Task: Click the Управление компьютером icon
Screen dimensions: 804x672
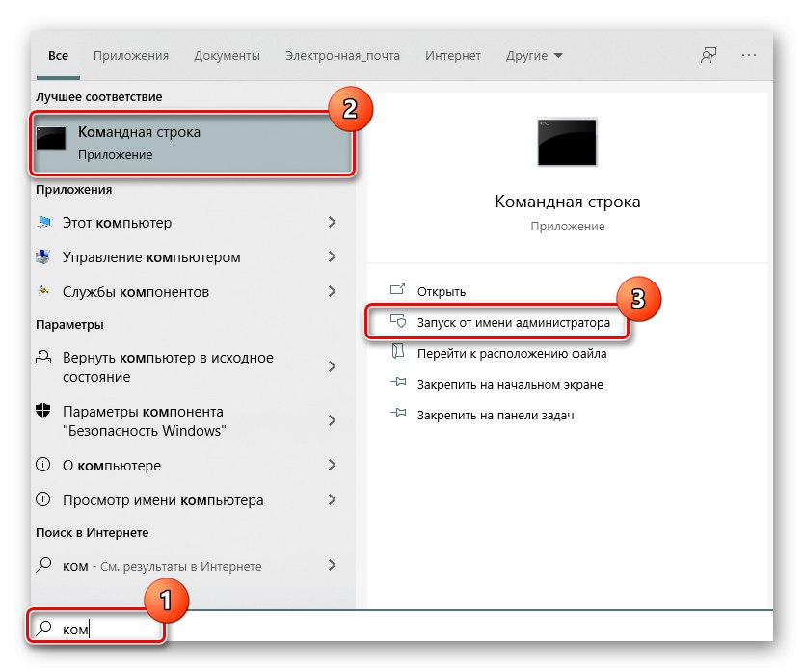Action: tap(43, 256)
